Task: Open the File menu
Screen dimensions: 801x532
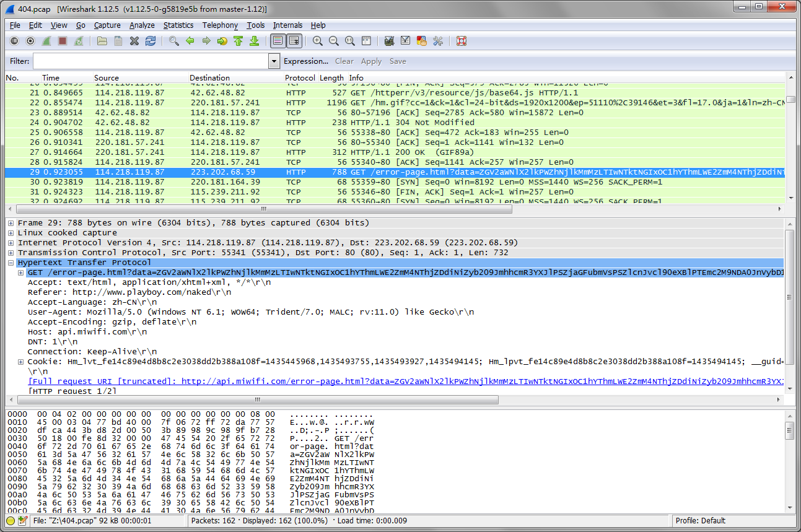Action: [x=15, y=25]
